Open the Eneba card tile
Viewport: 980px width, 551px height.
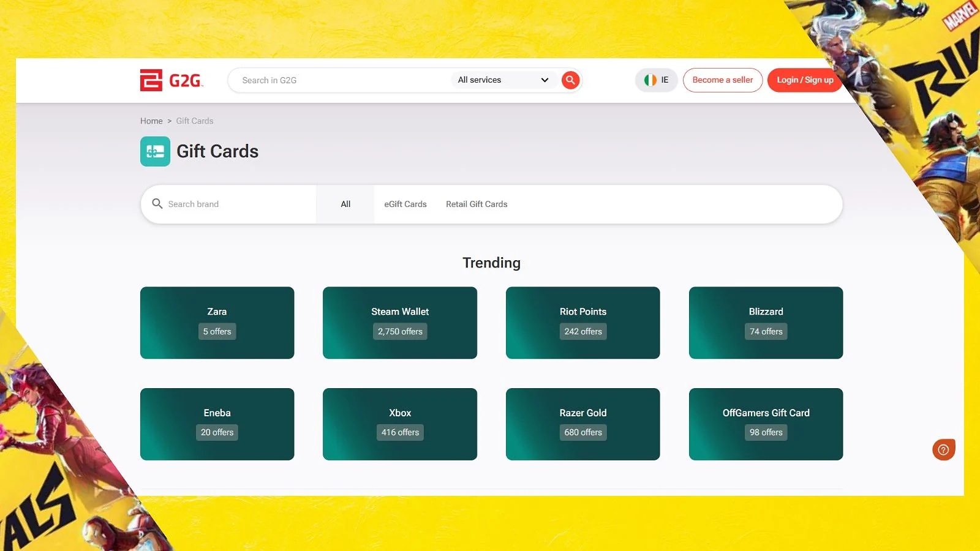click(217, 424)
